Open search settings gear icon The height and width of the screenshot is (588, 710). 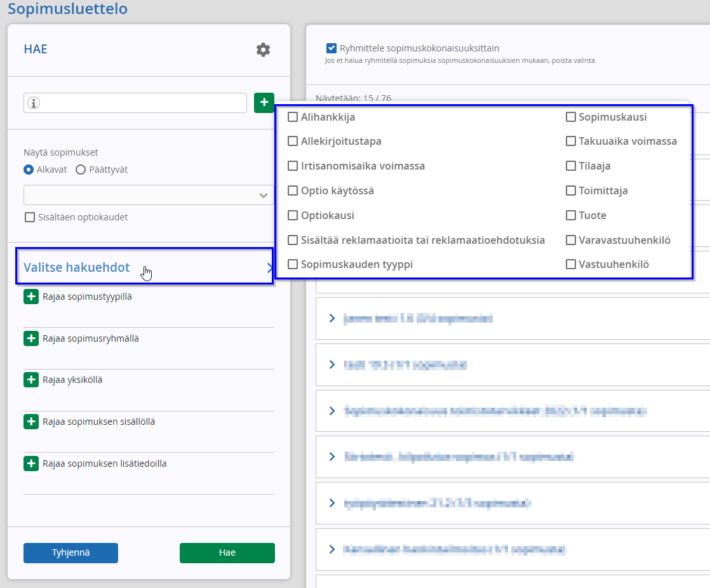click(x=263, y=50)
